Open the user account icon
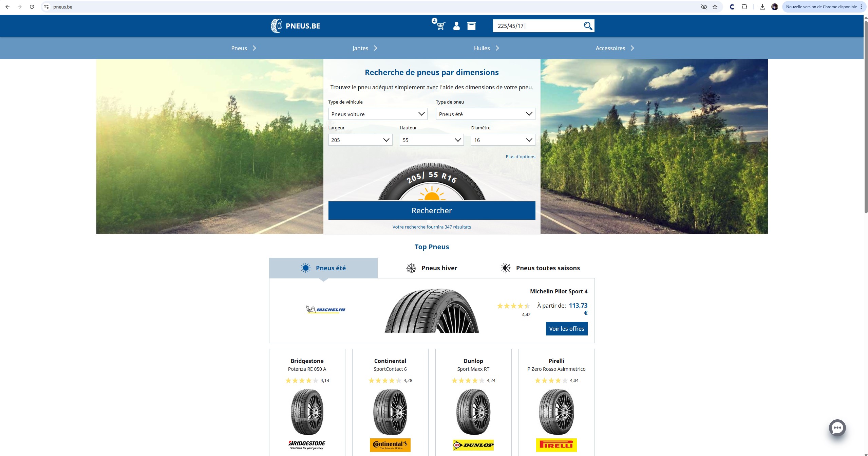Image resolution: width=868 pixels, height=456 pixels. [456, 26]
